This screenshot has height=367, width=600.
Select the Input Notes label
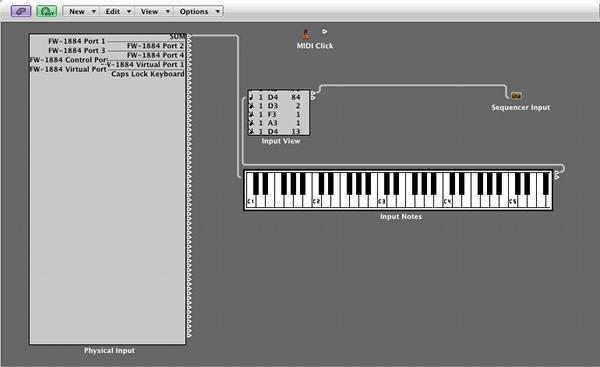(x=401, y=217)
